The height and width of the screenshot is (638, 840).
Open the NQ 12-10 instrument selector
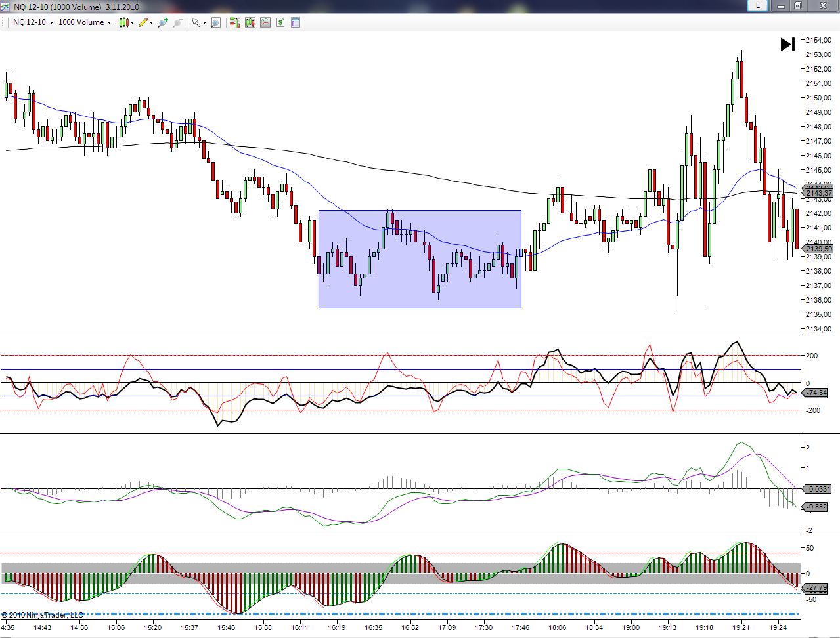point(33,22)
